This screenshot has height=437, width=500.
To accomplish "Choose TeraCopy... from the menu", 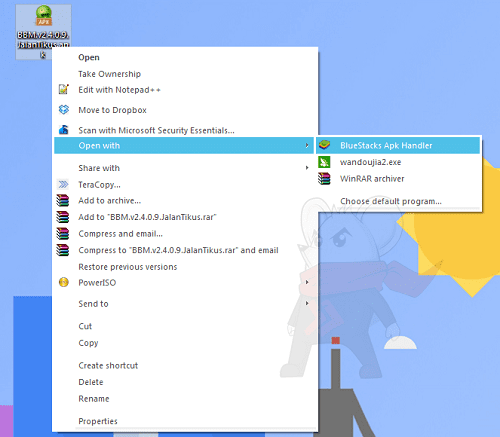I will (184, 184).
